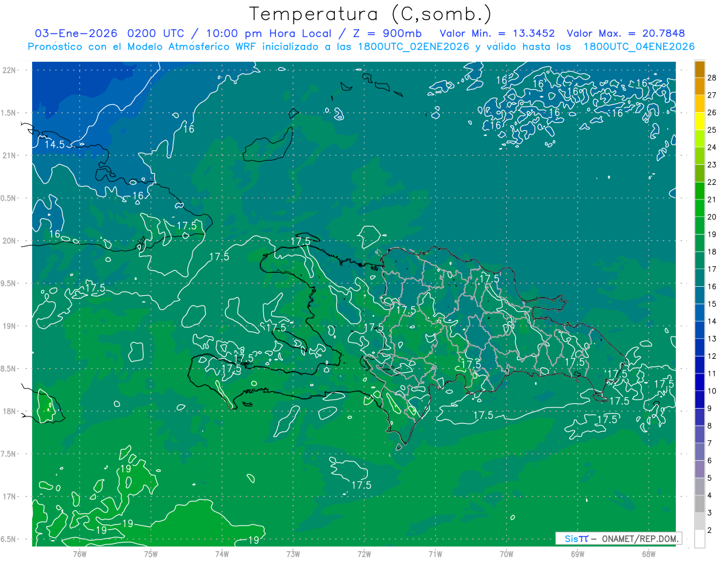Click the '22N' latitude axis label
This screenshot has height=562, width=728.
(x=9, y=70)
